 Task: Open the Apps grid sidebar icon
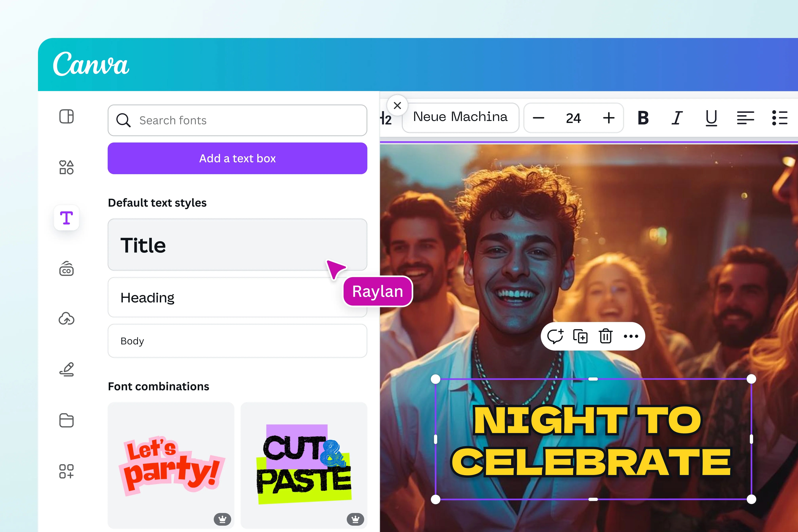click(x=66, y=471)
